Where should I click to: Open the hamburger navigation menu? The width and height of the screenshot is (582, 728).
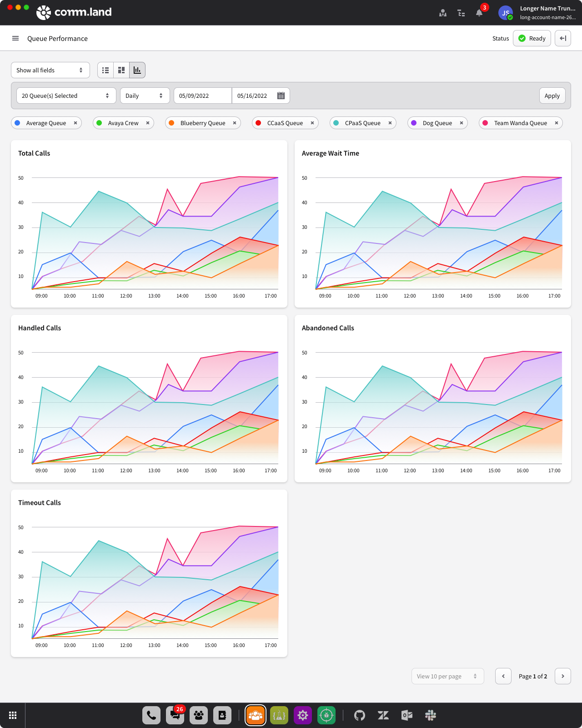[x=15, y=38]
